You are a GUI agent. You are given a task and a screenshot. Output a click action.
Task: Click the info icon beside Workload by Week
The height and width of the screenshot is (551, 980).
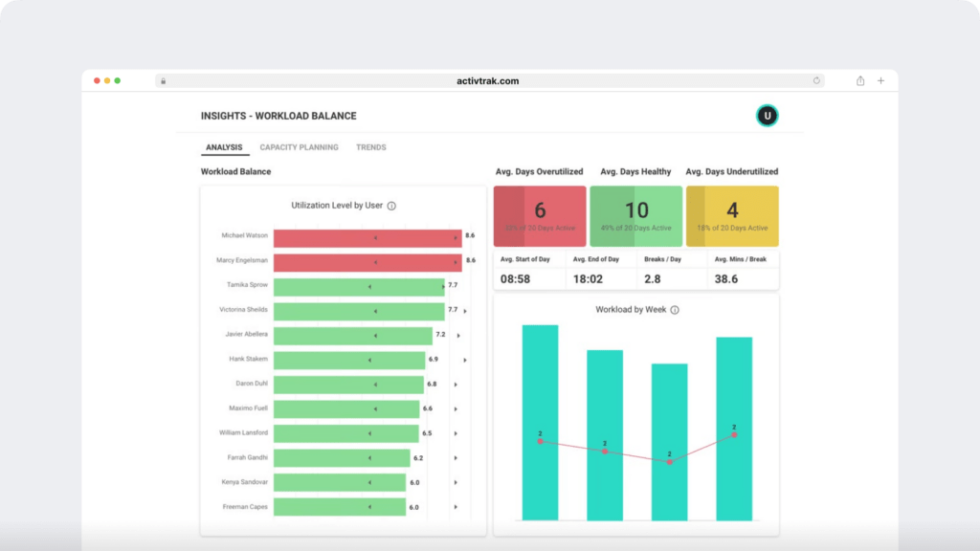675,310
